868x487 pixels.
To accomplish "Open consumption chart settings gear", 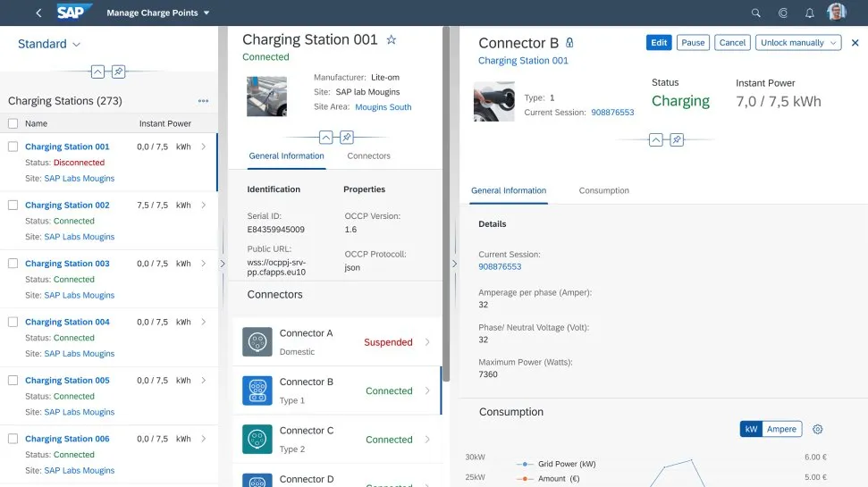I will [817, 430].
